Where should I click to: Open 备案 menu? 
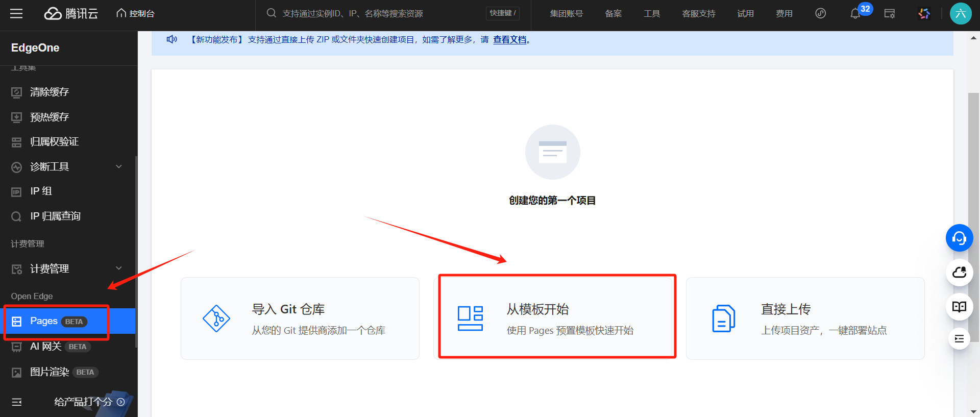tap(613, 13)
